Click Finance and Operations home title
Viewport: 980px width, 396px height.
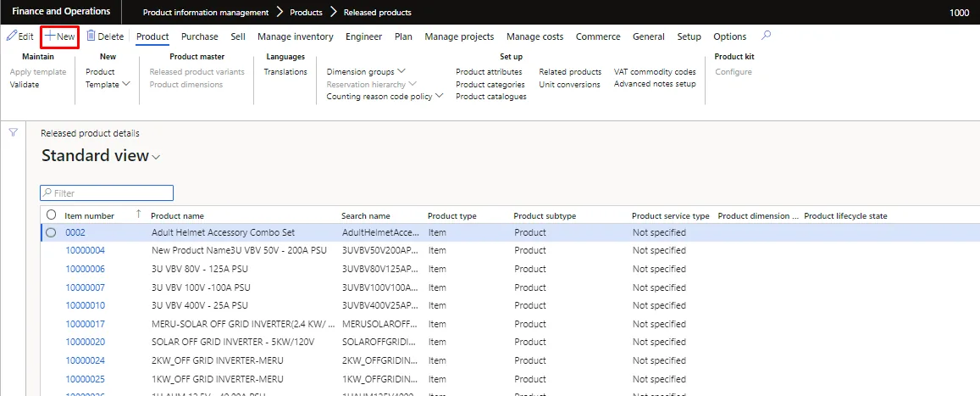[x=61, y=12]
